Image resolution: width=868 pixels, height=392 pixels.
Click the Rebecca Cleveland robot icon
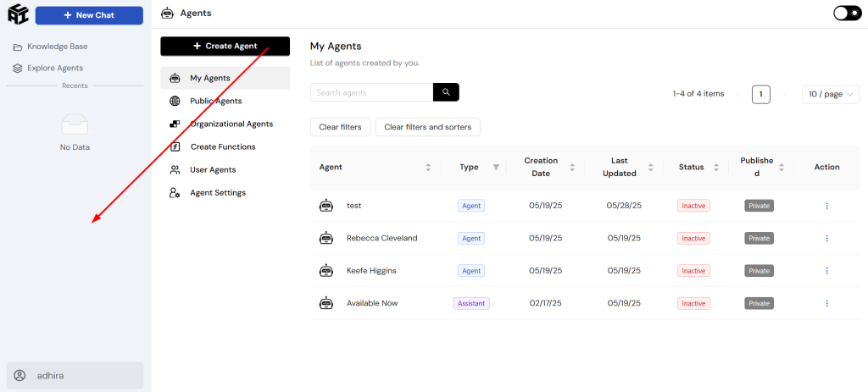pos(326,238)
